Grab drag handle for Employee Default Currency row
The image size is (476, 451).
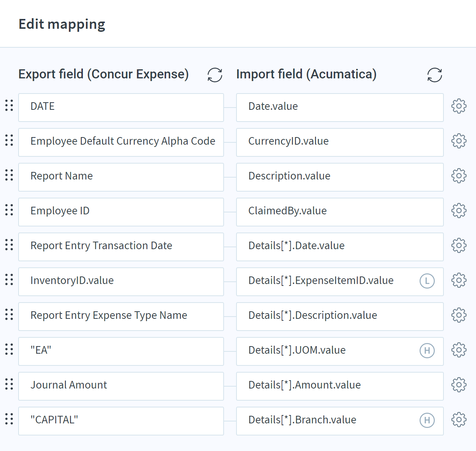[x=9, y=140]
